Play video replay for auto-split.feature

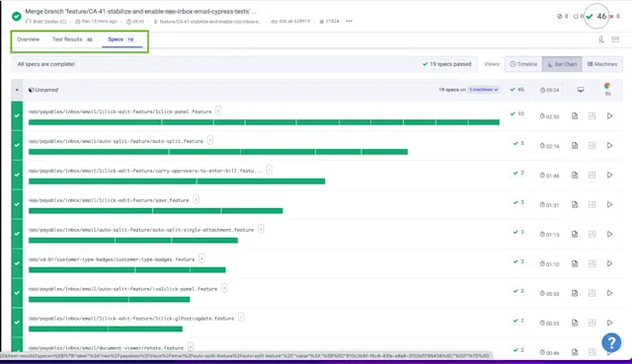click(610, 145)
